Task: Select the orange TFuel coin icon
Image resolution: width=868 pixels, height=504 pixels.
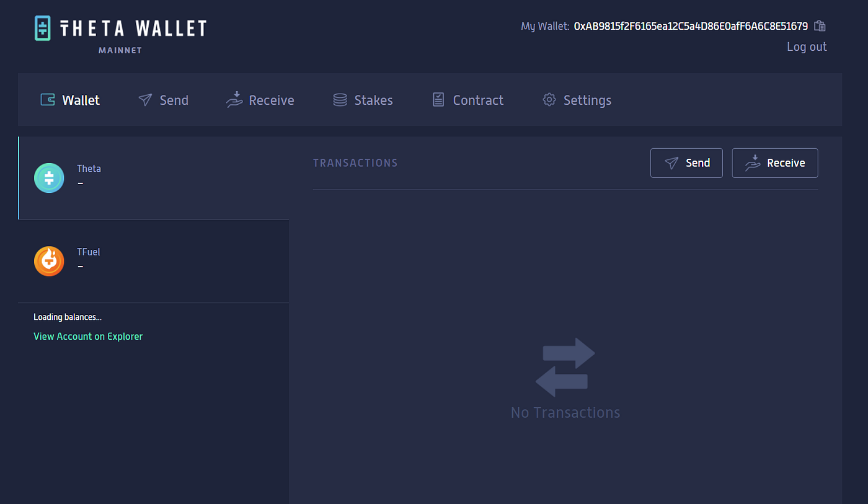Action: [x=49, y=261]
